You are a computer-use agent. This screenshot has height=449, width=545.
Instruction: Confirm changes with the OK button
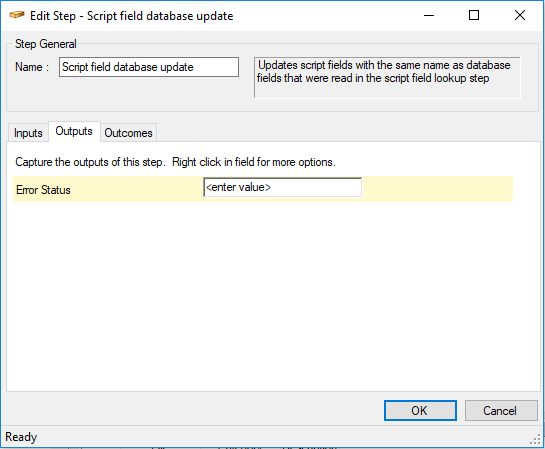click(420, 410)
